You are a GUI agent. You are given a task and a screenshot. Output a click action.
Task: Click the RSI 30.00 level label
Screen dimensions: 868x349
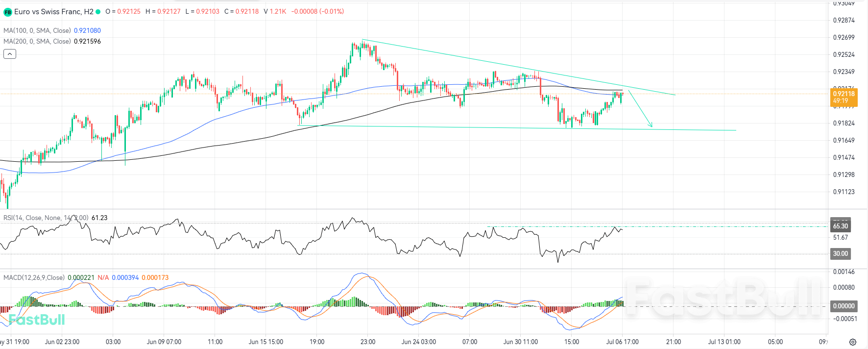click(x=841, y=253)
